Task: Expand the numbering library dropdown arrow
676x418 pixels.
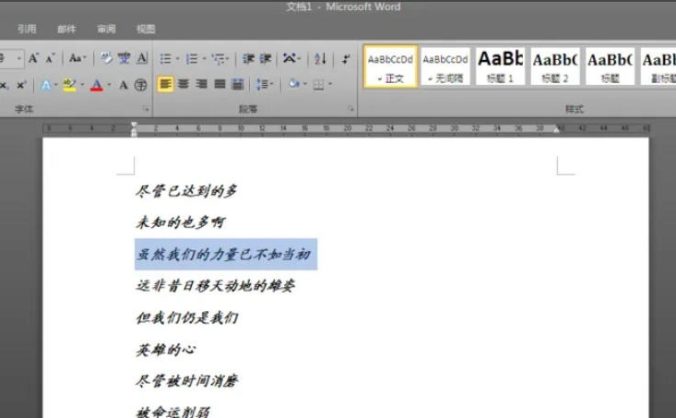Action: (204, 59)
